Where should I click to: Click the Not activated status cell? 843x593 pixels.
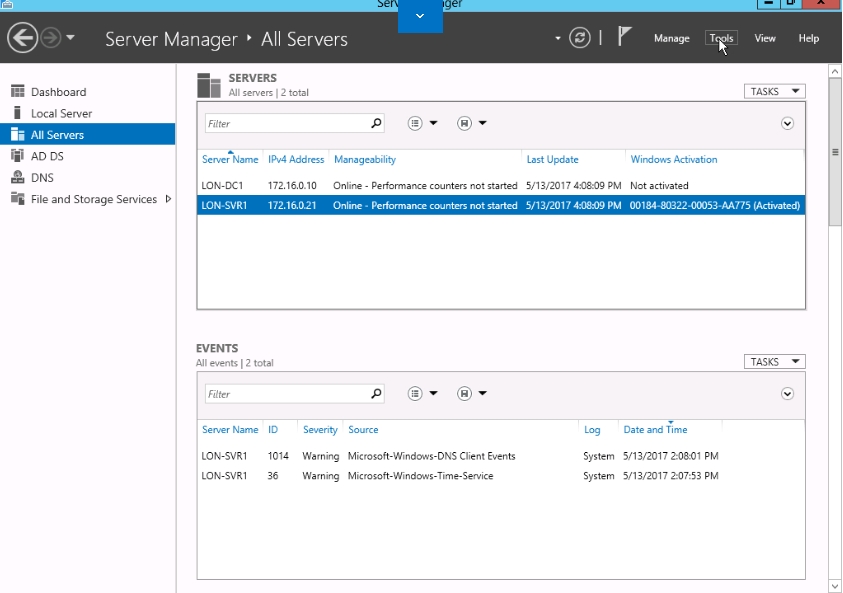coord(659,185)
